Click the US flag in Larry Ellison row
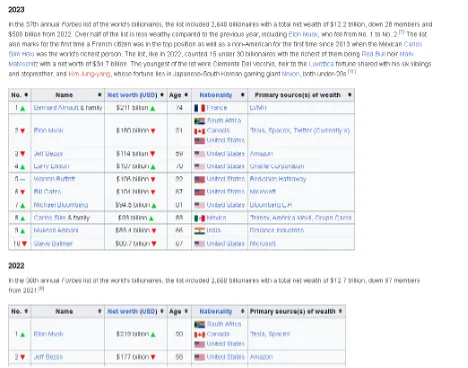Viewport: 468px width, 368px height. click(199, 166)
